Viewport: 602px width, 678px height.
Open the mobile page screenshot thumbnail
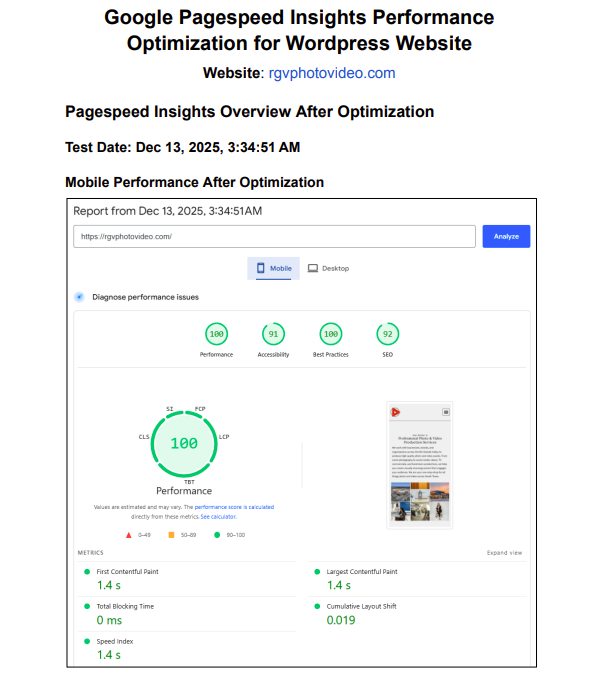[x=419, y=465]
